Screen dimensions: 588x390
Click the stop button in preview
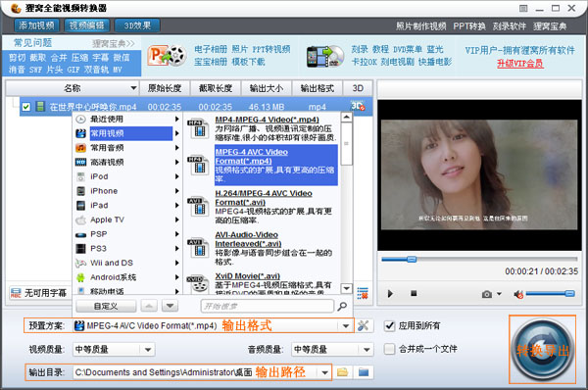tap(414, 293)
